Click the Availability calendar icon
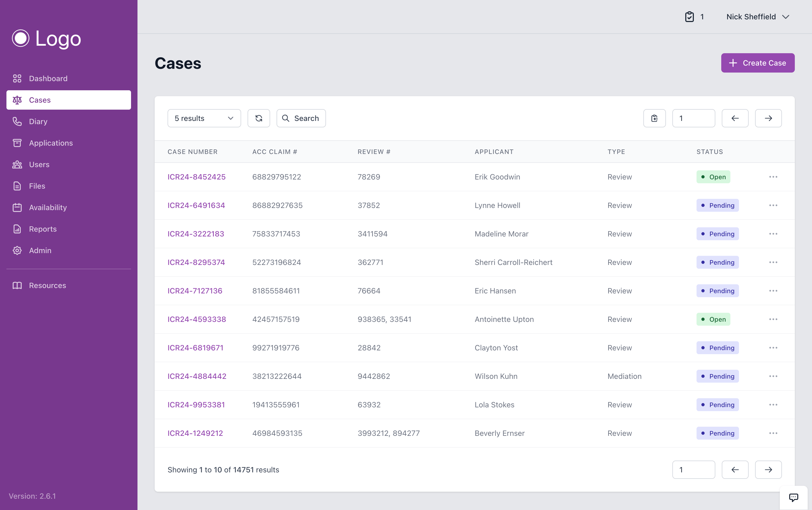This screenshot has width=812, height=510. click(17, 207)
